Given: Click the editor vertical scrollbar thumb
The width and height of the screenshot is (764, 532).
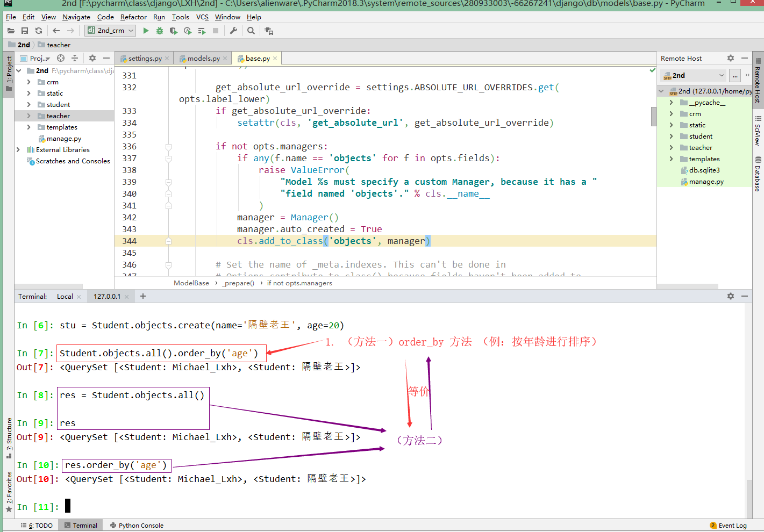Looking at the screenshot, I should pos(654,116).
